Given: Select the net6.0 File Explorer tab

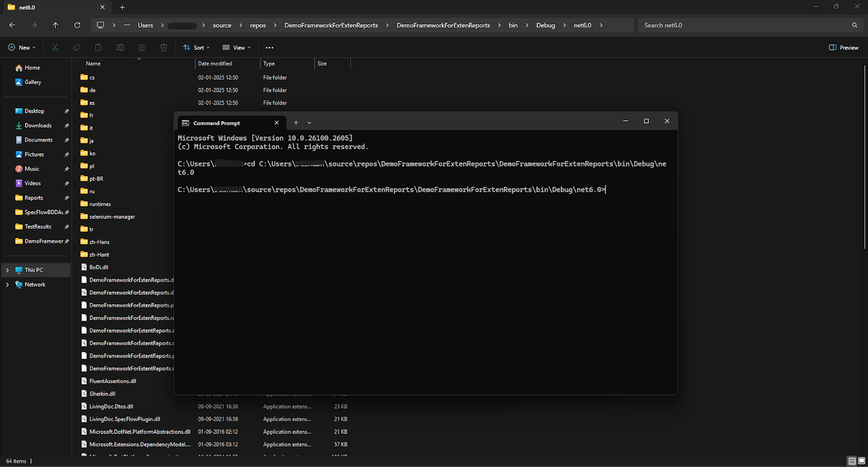Looking at the screenshot, I should click(57, 7).
